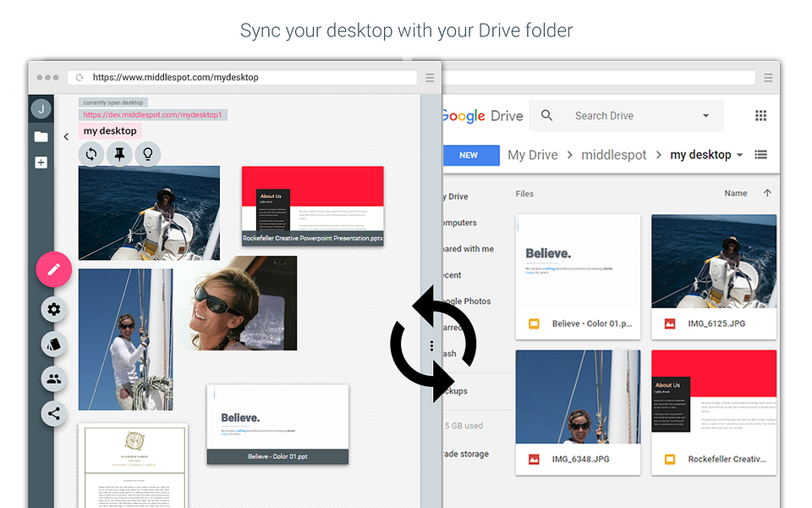The image size is (812, 508).
Task: Go to middlespot breadcrumb folder
Action: (614, 155)
